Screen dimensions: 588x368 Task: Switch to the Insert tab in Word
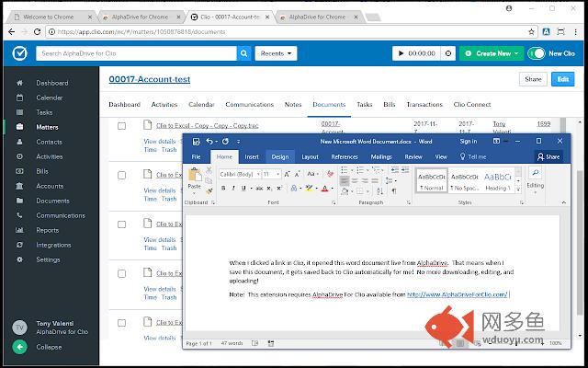point(252,157)
